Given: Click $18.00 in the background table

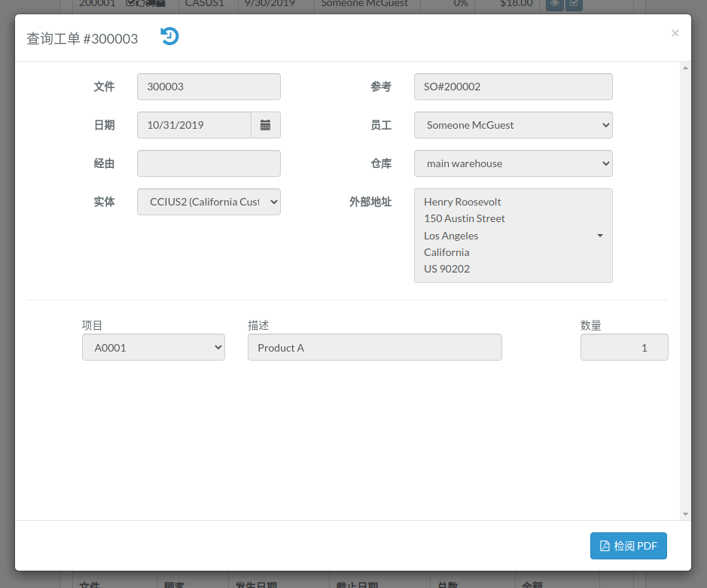Looking at the screenshot, I should click(517, 4).
